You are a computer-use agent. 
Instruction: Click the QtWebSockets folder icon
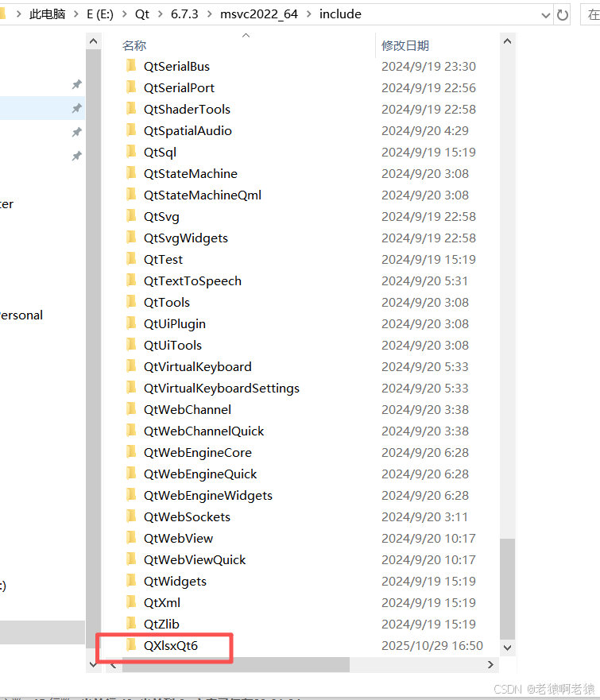click(x=131, y=516)
